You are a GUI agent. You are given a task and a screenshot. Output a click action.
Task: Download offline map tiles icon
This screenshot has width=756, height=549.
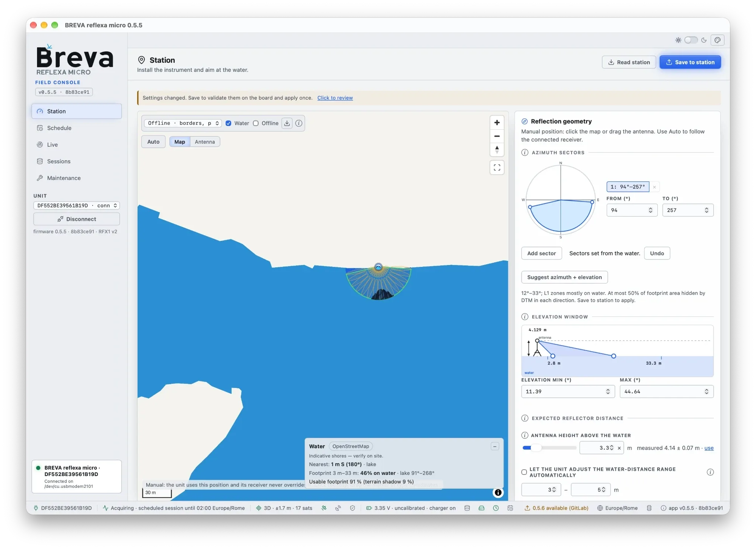click(287, 123)
